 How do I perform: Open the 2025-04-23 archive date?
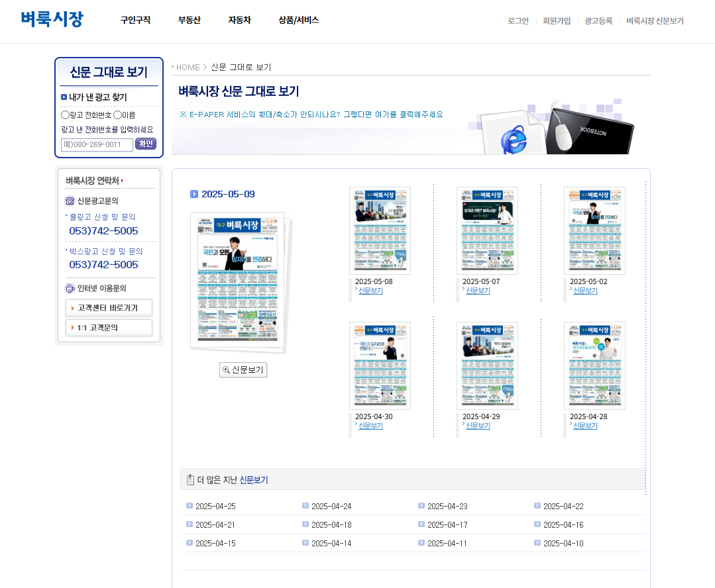(447, 507)
